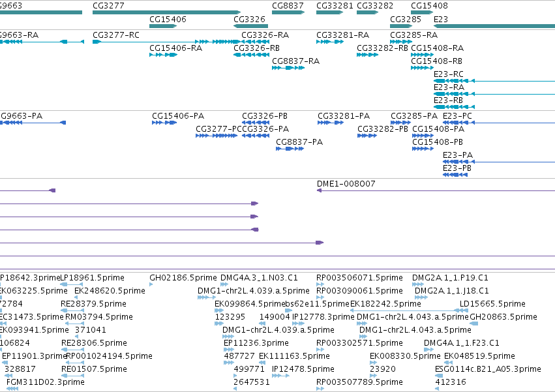The width and height of the screenshot is (555, 392).
Task: Select the CG15408-RB transcript
Action: 422,68
